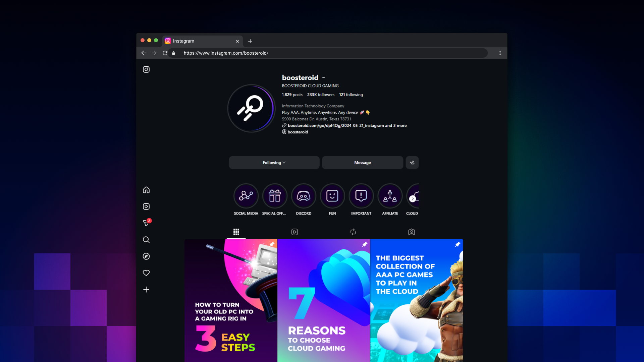
Task: Click the Austin, Texas address line
Action: (x=317, y=119)
